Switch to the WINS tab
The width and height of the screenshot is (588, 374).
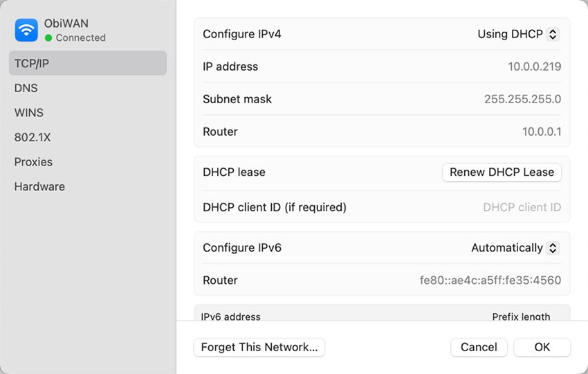click(x=29, y=112)
